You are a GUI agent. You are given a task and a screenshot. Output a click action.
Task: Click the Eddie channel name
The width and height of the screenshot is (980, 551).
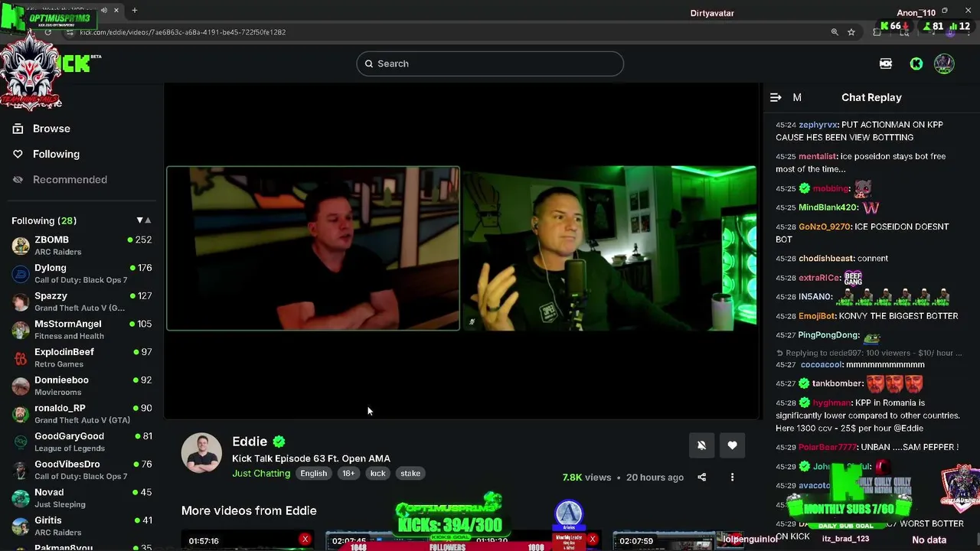pyautogui.click(x=250, y=442)
